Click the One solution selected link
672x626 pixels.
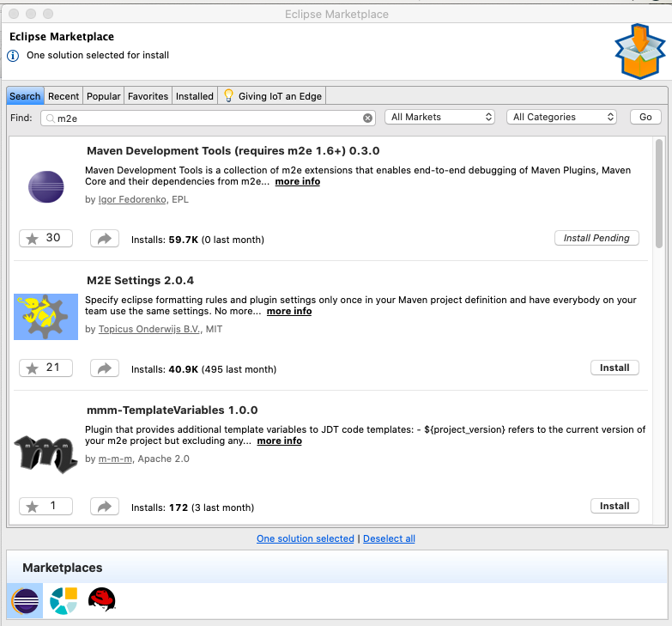click(x=306, y=538)
